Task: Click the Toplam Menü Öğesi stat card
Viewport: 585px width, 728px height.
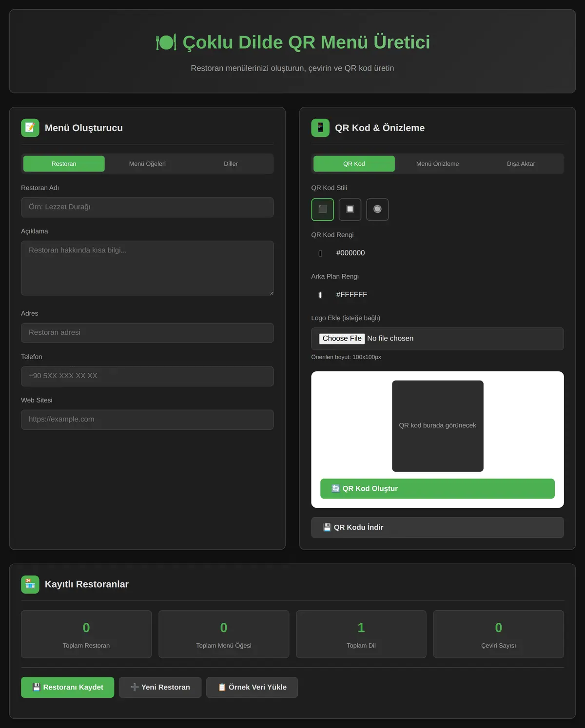Action: pyautogui.click(x=224, y=634)
